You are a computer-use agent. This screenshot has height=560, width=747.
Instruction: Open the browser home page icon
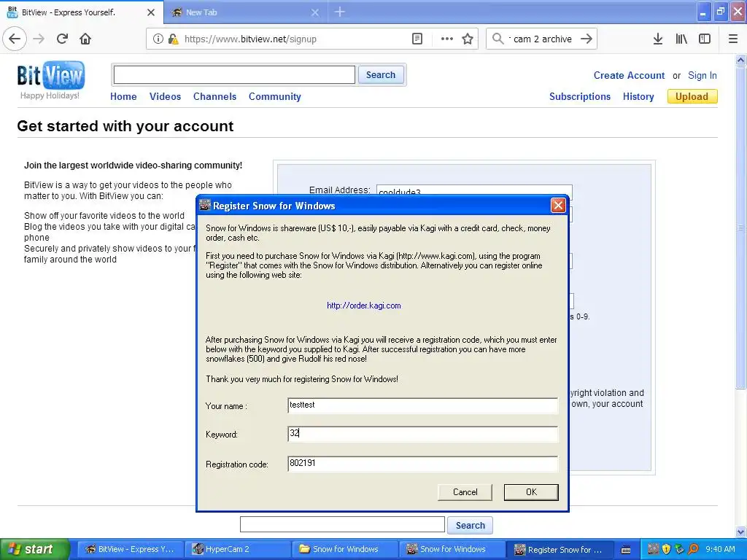(x=85, y=39)
